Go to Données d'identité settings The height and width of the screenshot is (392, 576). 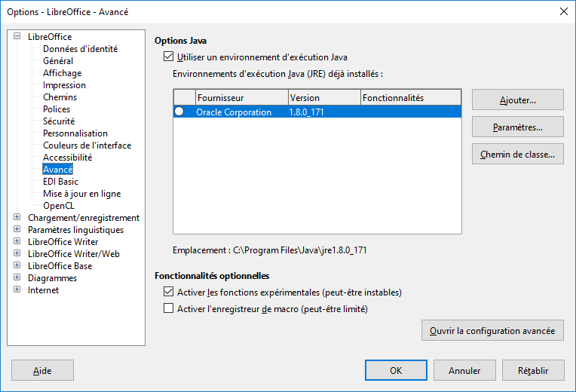(80, 49)
